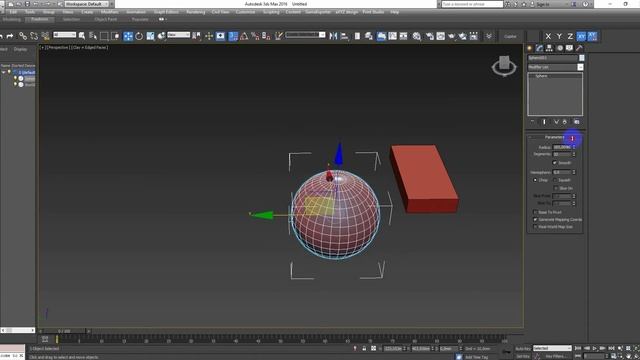The width and height of the screenshot is (640, 360).
Task: Click the object color swatch beside name
Action: click(x=581, y=58)
